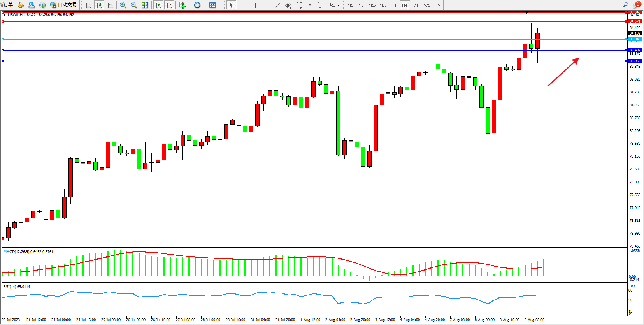Switch chart to bar chart mode
This screenshot has width=644, height=325.
pyautogui.click(x=88, y=5)
